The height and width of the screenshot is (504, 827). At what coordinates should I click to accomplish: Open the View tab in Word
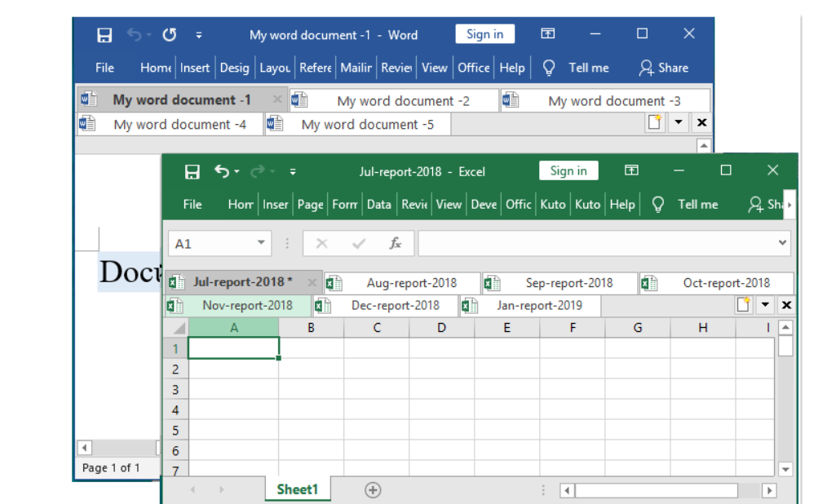click(x=434, y=68)
